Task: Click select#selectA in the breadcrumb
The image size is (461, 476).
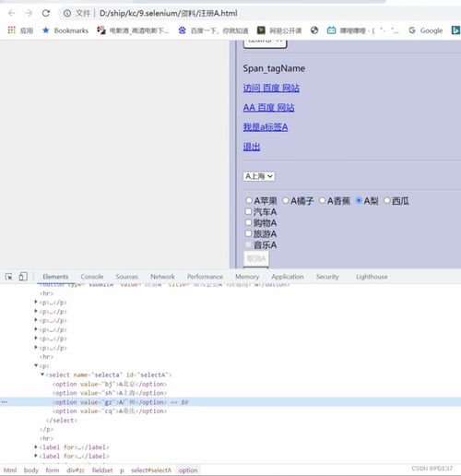Action: click(x=151, y=470)
